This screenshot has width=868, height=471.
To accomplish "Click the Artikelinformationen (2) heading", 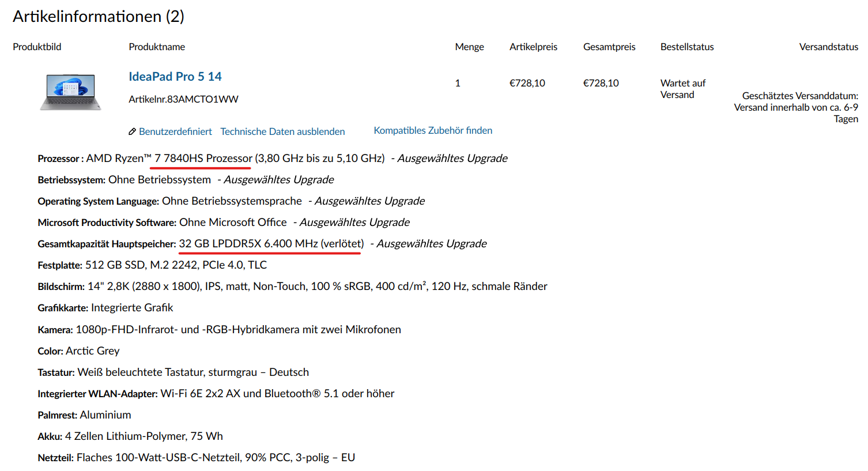I will click(x=99, y=16).
